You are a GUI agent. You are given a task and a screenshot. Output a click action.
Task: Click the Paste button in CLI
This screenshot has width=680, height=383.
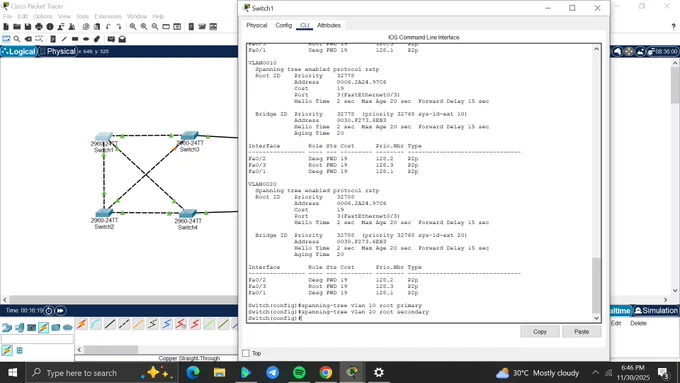click(x=582, y=332)
